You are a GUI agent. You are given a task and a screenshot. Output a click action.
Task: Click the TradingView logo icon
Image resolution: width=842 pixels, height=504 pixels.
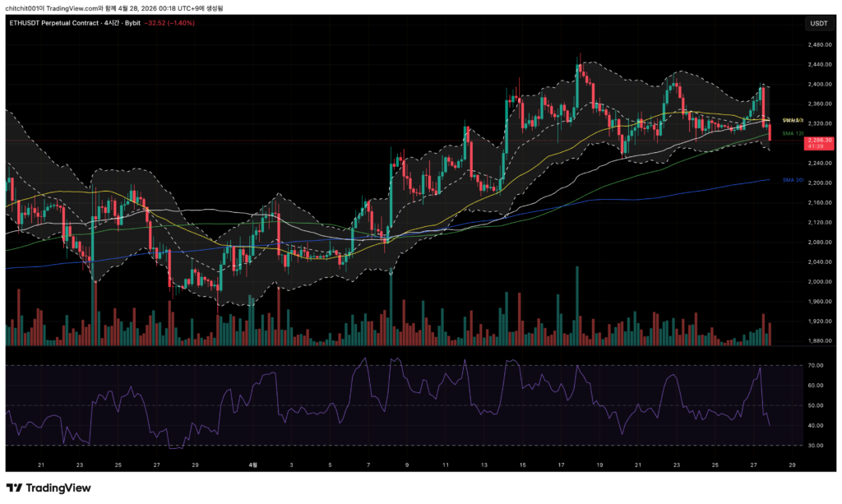click(14, 488)
